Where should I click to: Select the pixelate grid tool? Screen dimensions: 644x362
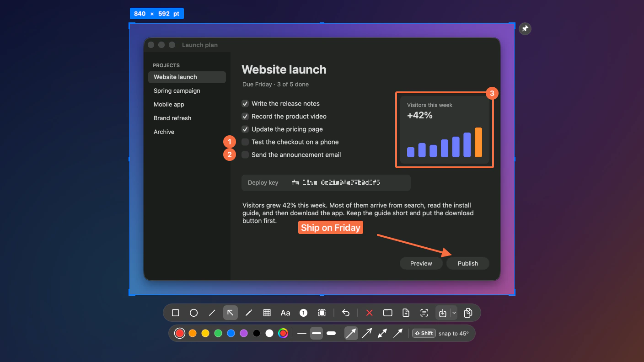tap(267, 313)
